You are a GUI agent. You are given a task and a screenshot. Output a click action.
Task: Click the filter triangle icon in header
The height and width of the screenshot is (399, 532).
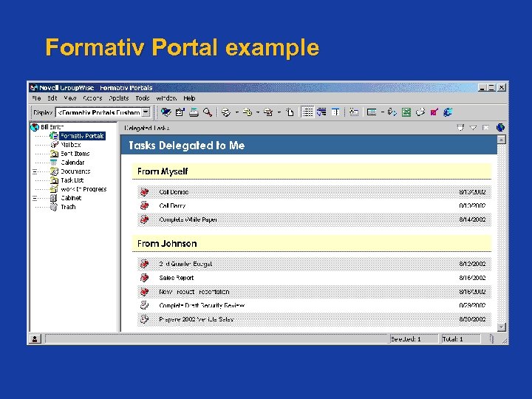[473, 128]
